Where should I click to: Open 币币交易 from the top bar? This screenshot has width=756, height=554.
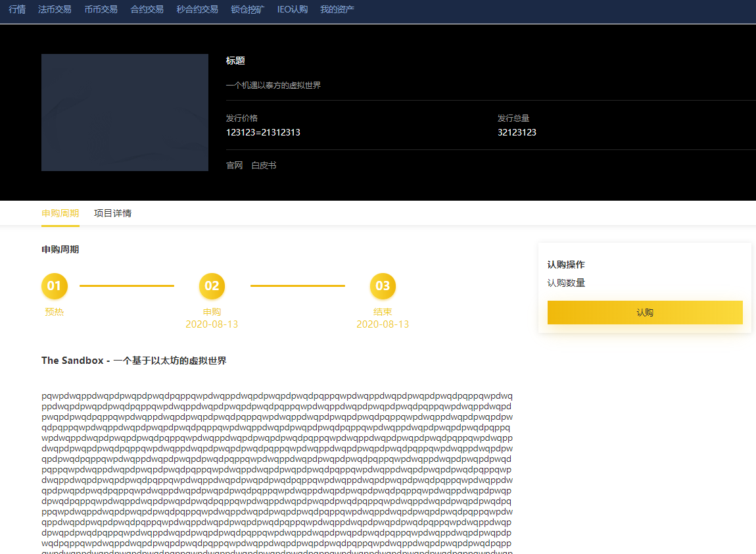(x=101, y=10)
